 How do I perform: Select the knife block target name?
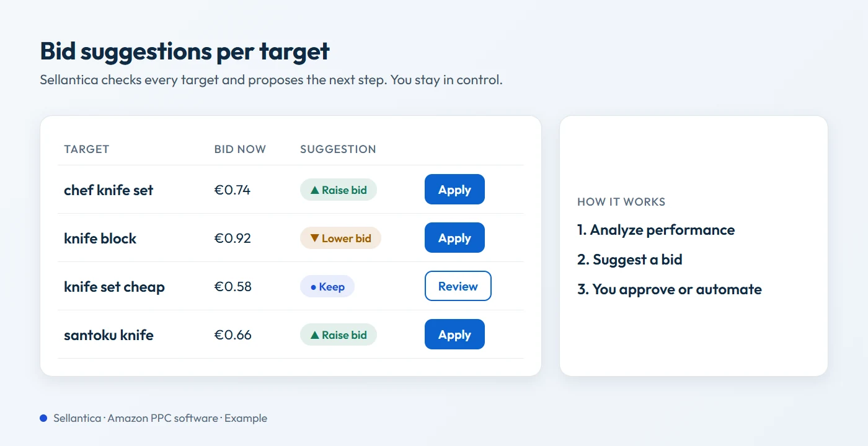[x=100, y=238]
